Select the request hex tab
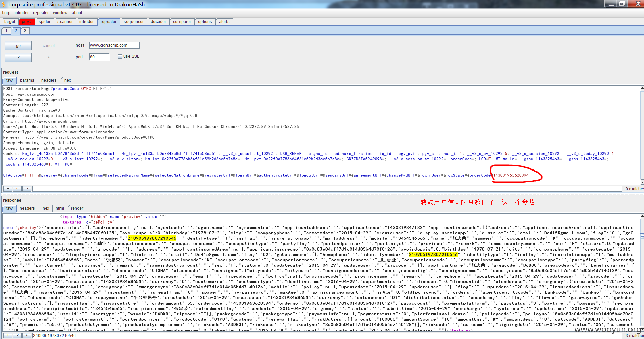 point(68,80)
